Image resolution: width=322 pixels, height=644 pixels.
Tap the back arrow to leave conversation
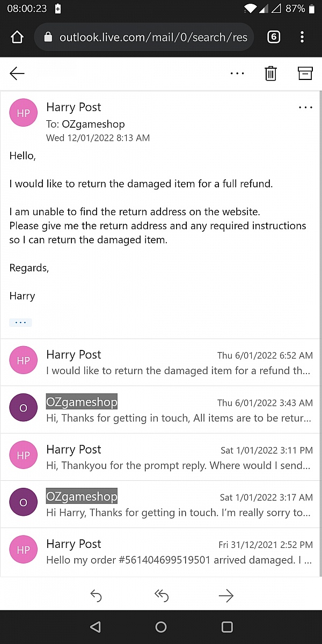coord(17,74)
